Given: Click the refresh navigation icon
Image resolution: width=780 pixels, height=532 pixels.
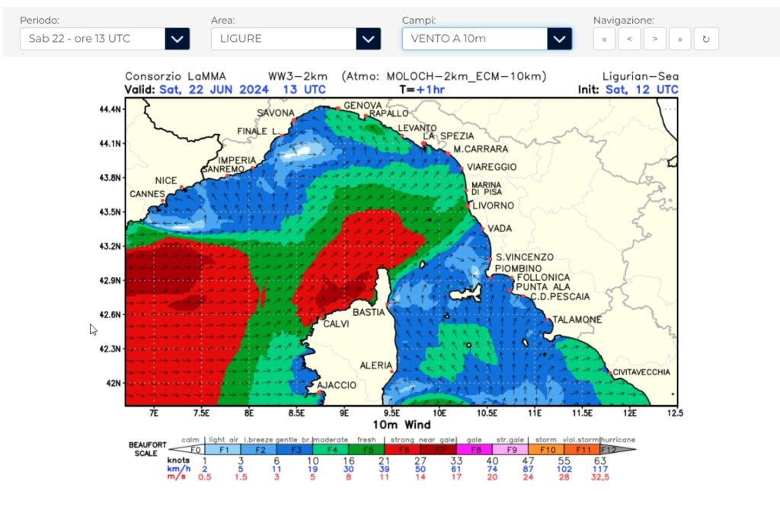Looking at the screenshot, I should pyautogui.click(x=706, y=39).
